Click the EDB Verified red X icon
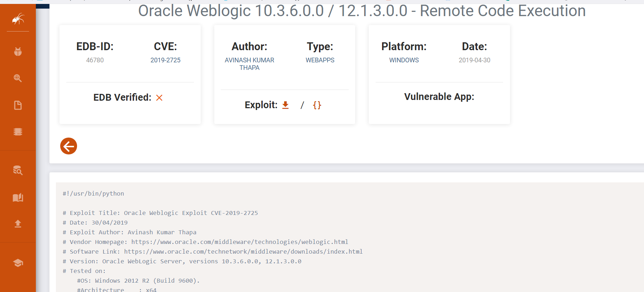Screen dimensions: 644x292 [159, 97]
